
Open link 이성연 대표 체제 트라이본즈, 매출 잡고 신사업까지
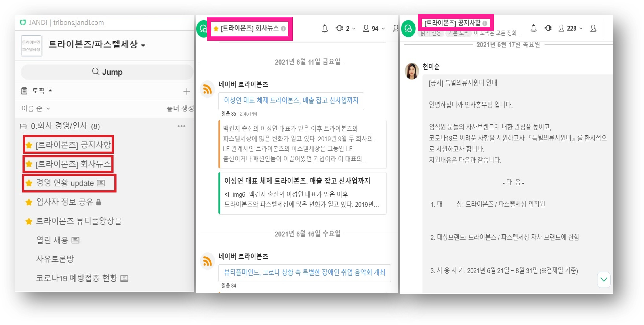pos(291,101)
